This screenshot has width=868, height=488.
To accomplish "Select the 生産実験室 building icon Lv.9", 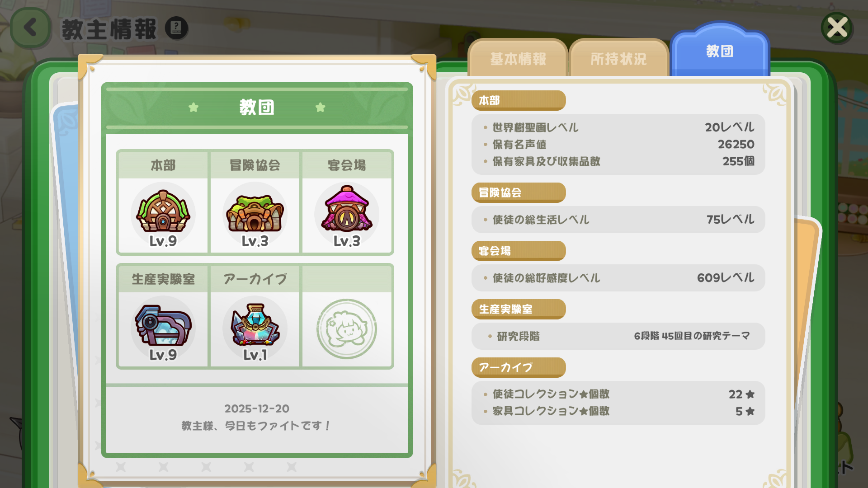I will pyautogui.click(x=163, y=328).
